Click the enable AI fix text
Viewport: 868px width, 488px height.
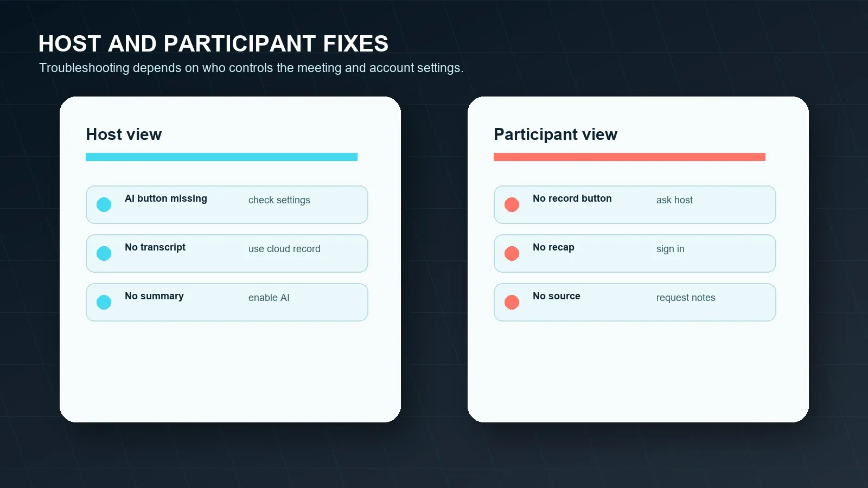[269, 298]
